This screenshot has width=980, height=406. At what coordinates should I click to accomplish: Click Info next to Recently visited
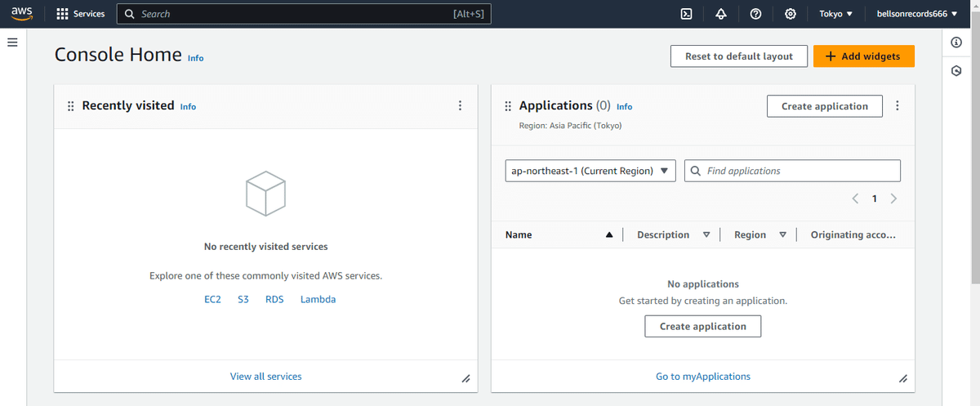pos(188,106)
